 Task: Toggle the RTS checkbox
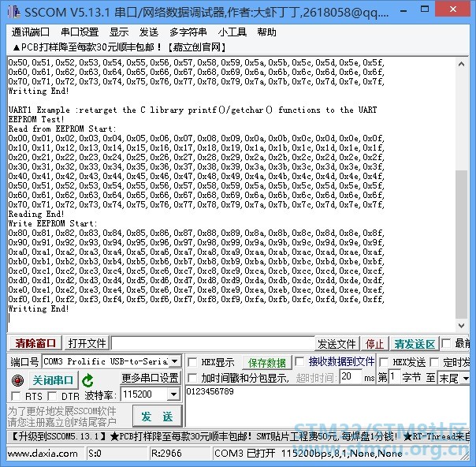coord(16,396)
